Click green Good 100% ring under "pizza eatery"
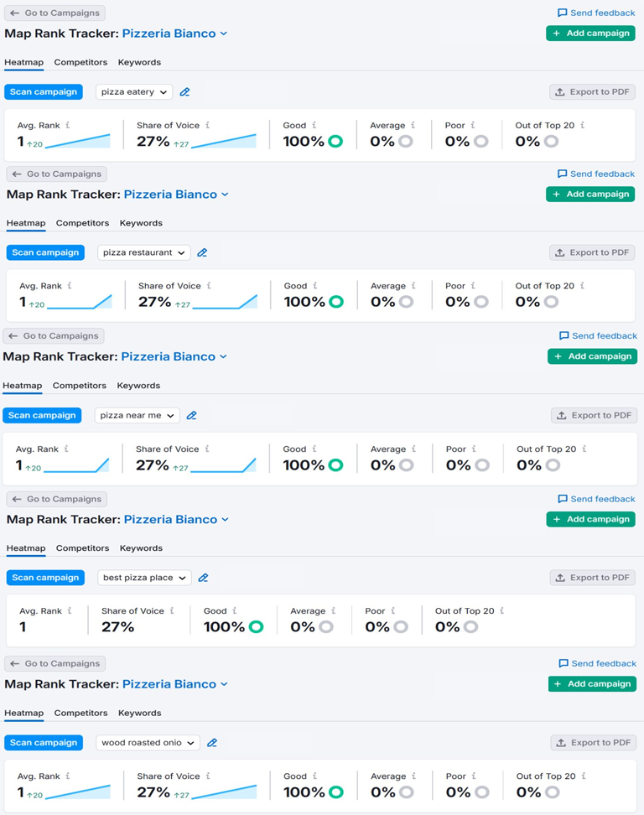The image size is (644, 815). [x=335, y=141]
